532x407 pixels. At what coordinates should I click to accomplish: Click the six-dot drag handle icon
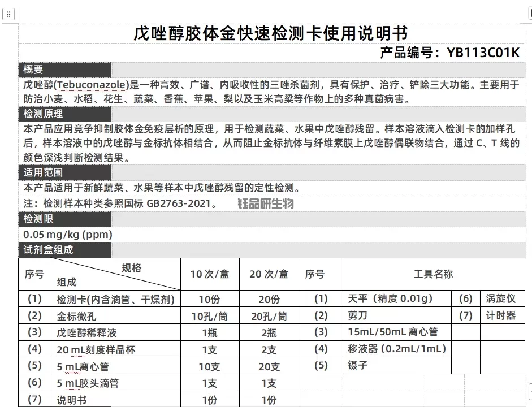point(8,14)
